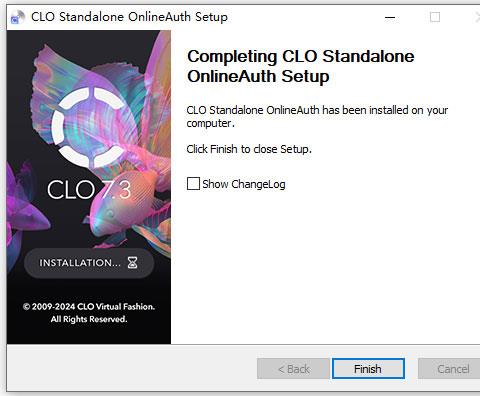Click the hourglass icon beside INSTALLATION

click(133, 263)
